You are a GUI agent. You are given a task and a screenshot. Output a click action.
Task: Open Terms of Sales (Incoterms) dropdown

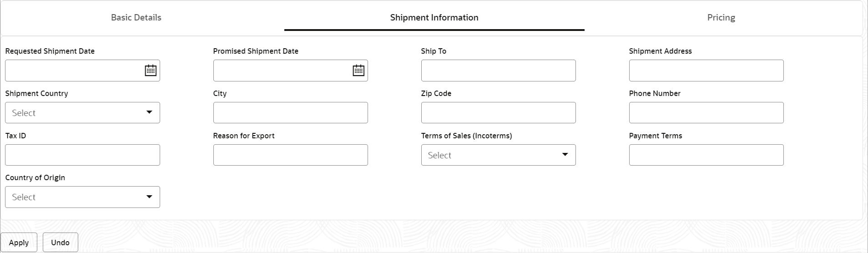coord(498,155)
